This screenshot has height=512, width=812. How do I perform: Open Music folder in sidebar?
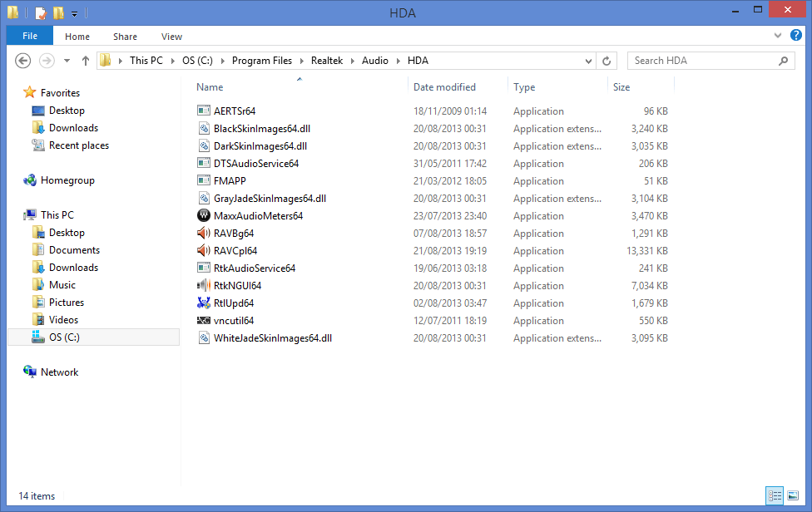point(62,284)
